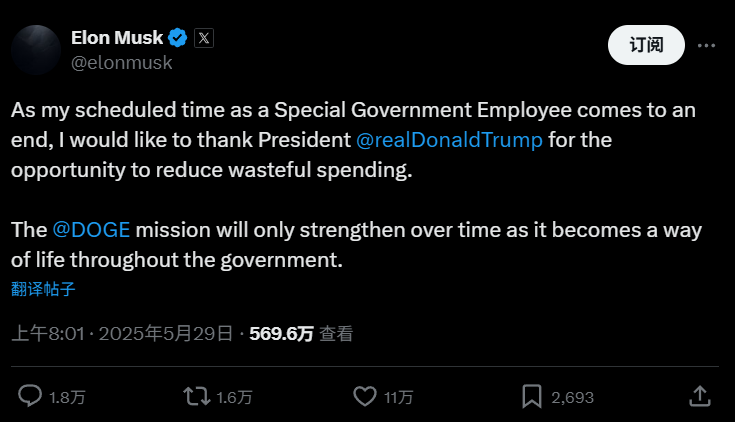The height and width of the screenshot is (422, 735).
Task: Open the @DOGE mention link
Action: point(91,230)
